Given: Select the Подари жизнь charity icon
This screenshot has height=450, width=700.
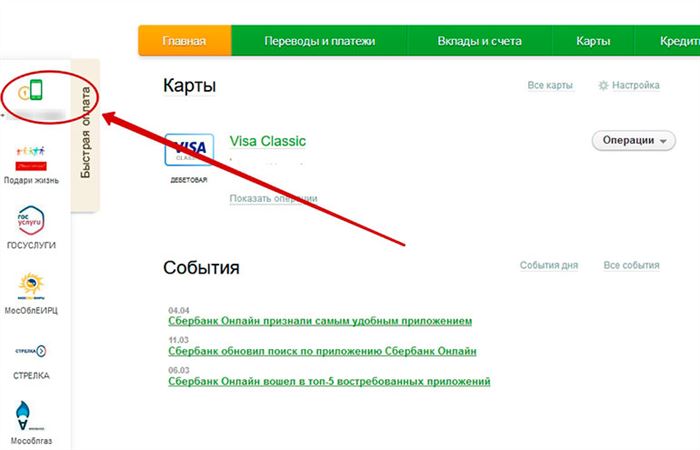Looking at the screenshot, I should click(31, 158).
